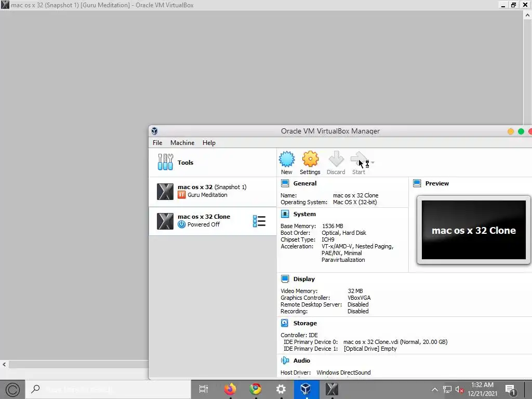
Task: Open the File menu
Action: click(157, 143)
